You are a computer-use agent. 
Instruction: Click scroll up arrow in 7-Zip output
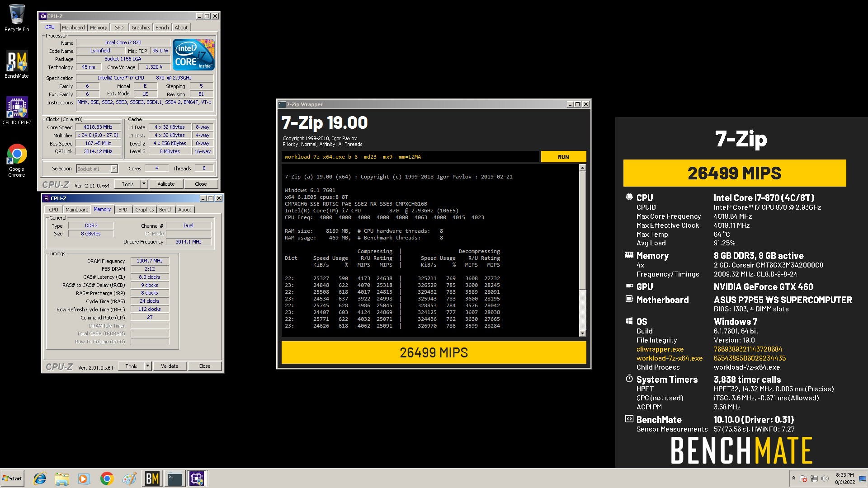(x=582, y=168)
